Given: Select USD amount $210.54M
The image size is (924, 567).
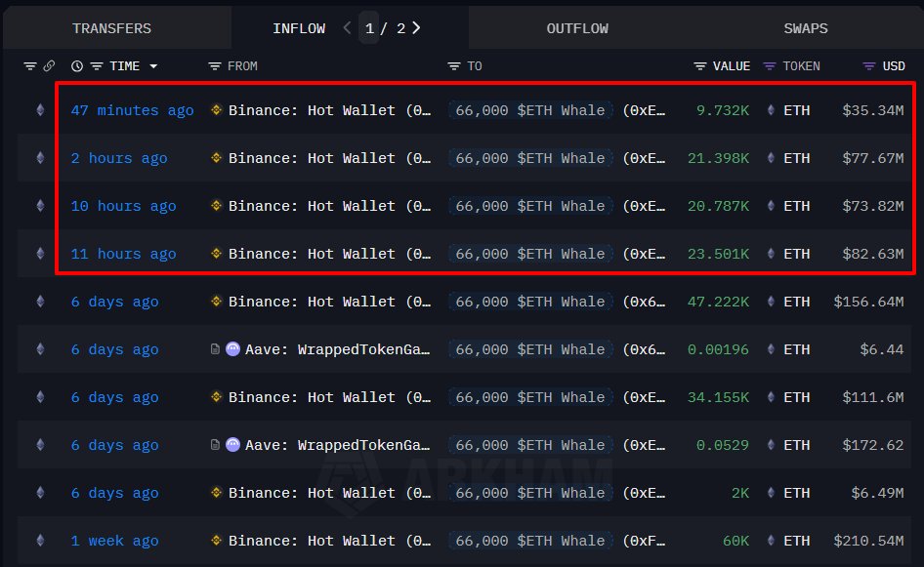Looking at the screenshot, I should (868, 541).
